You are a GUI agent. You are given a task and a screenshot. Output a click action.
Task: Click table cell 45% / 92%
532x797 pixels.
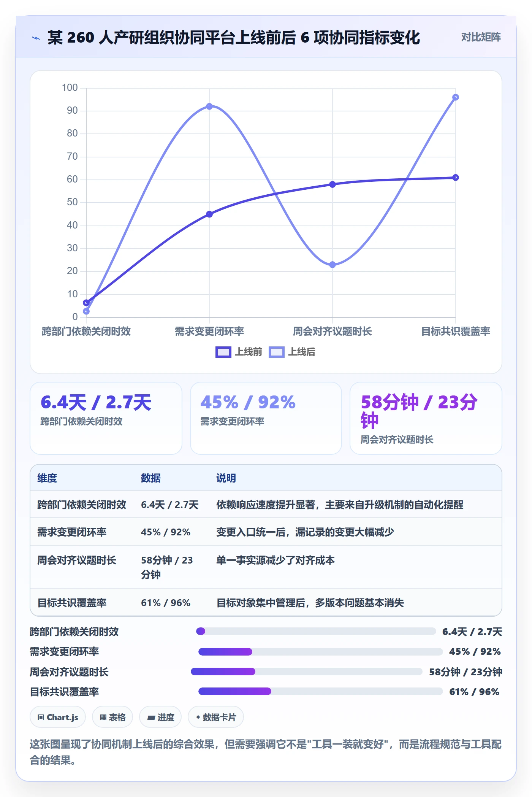pos(166,532)
